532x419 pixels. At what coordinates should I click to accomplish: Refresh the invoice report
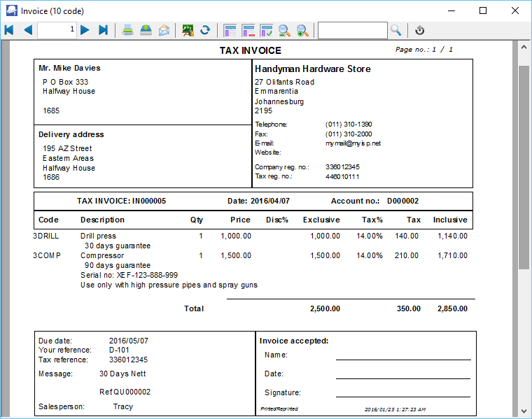(205, 30)
